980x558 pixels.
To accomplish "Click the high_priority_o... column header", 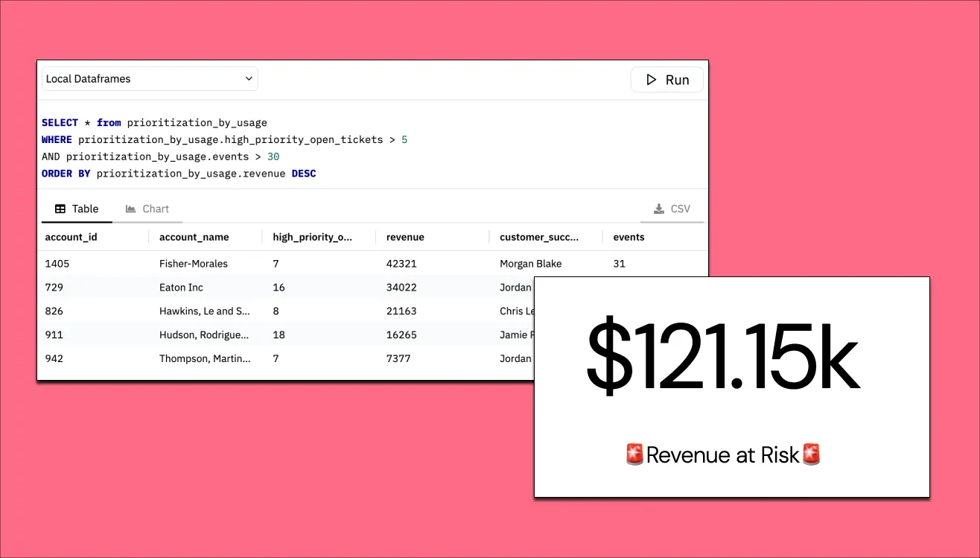I will (313, 237).
